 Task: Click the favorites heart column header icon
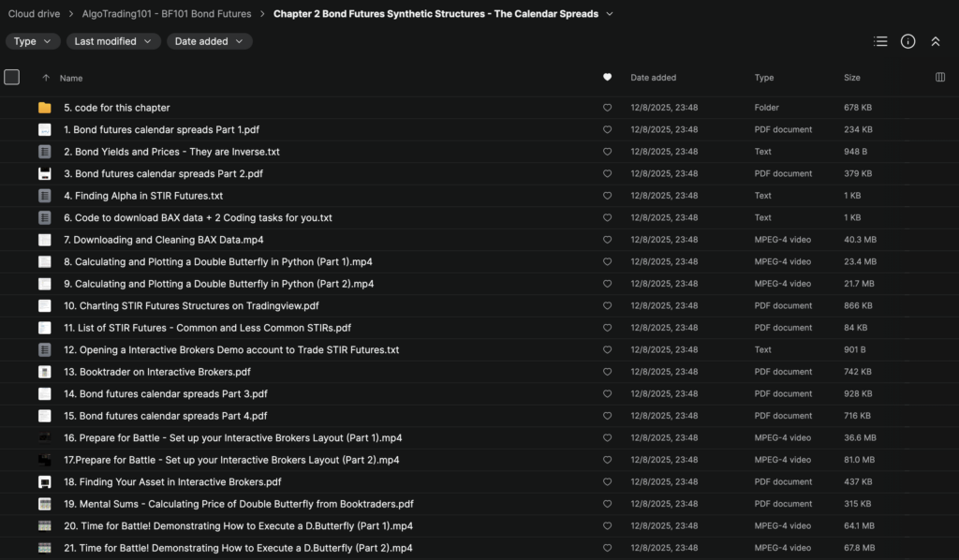[x=607, y=78]
